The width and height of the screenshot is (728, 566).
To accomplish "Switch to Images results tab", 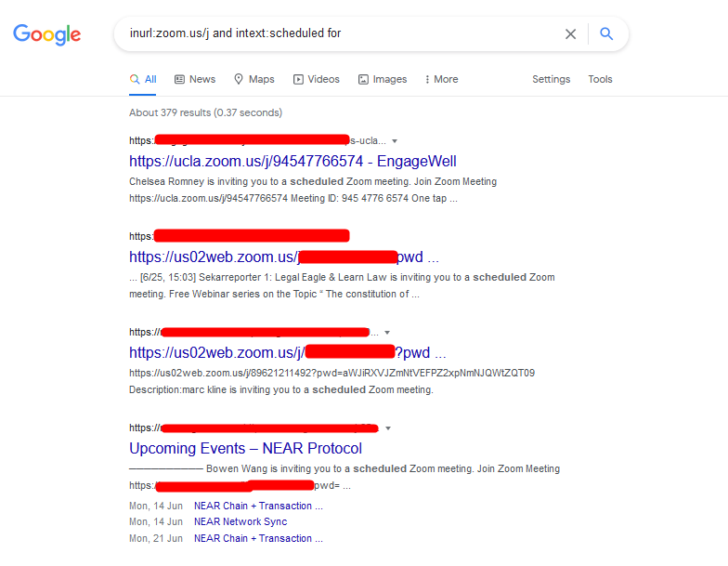I will click(x=383, y=80).
